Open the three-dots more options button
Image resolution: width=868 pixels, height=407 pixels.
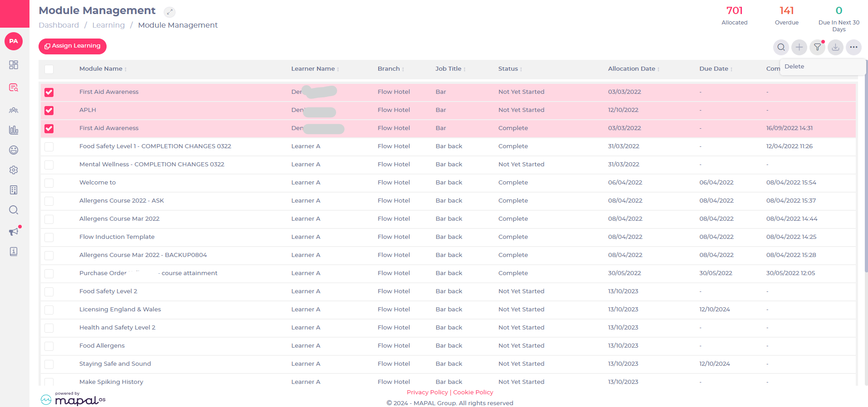(853, 47)
